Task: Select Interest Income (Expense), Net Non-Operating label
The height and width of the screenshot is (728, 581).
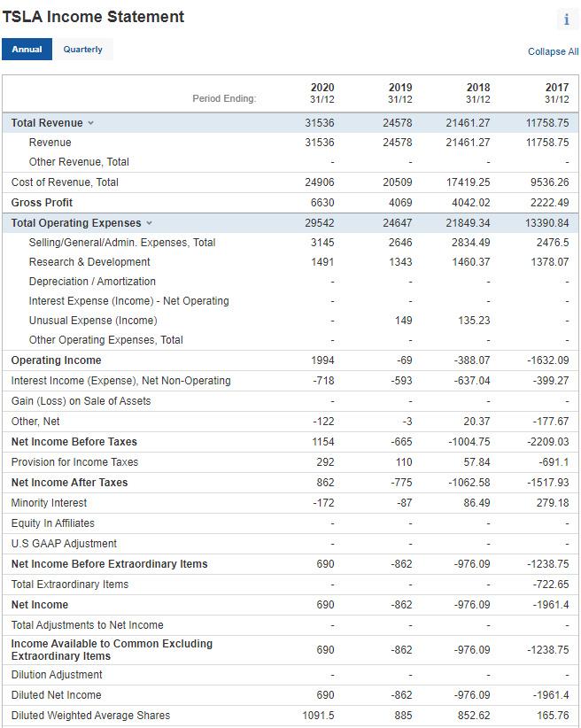Action: coord(120,381)
